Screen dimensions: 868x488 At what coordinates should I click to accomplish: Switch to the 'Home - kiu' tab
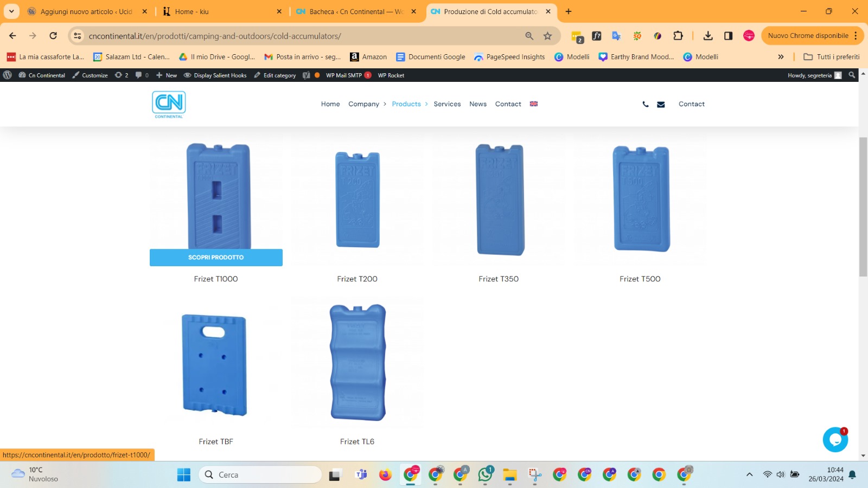tap(222, 11)
